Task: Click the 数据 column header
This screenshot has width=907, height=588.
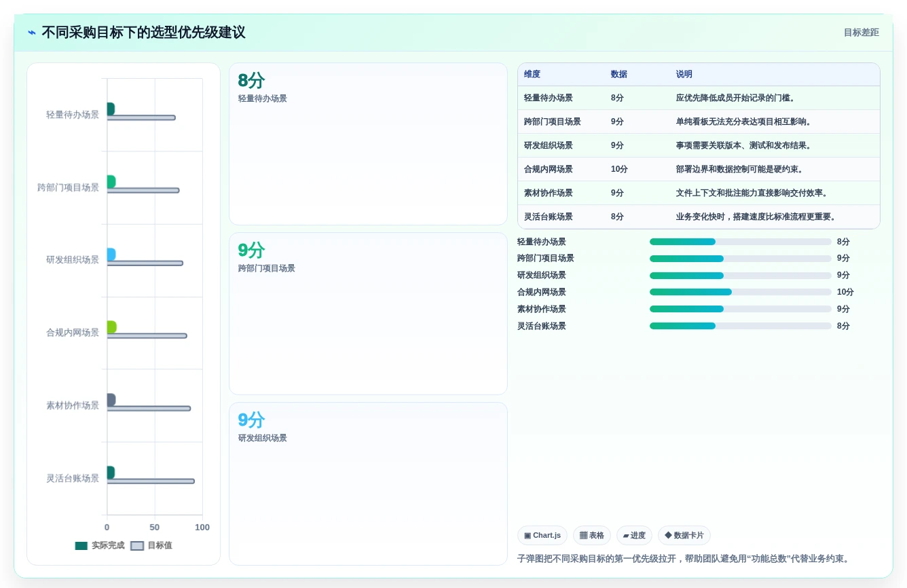Action: [619, 74]
